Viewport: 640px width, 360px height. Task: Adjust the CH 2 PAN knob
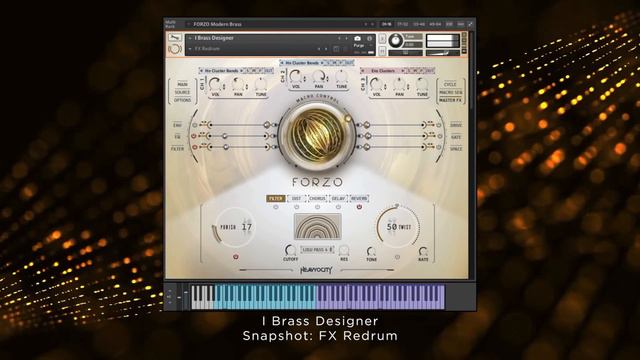[319, 76]
